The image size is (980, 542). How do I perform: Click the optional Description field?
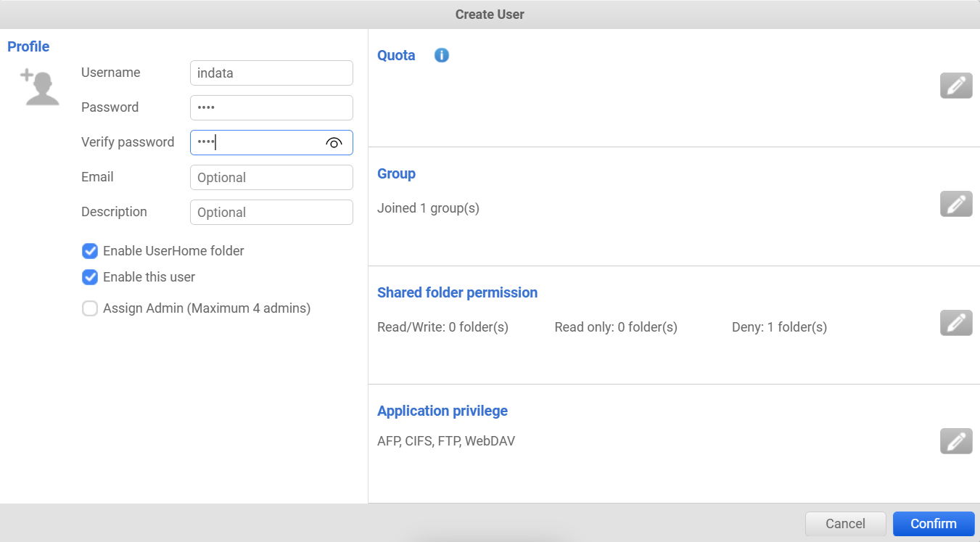(271, 212)
